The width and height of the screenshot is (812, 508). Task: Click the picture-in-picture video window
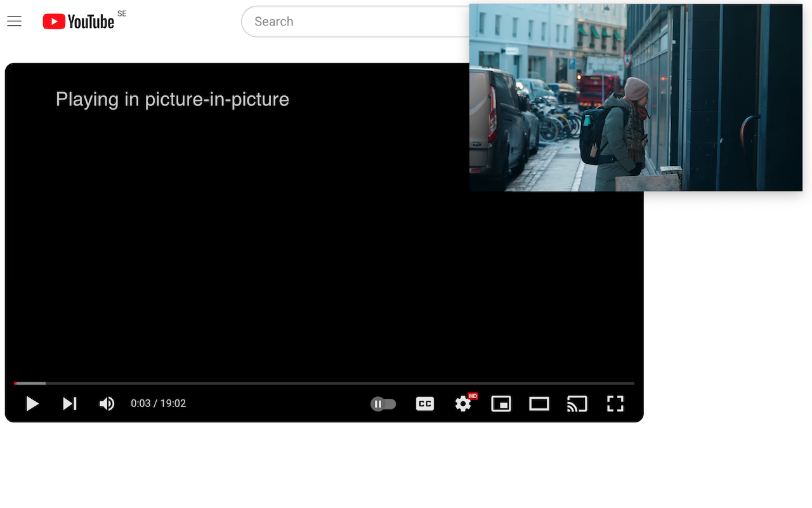click(634, 97)
